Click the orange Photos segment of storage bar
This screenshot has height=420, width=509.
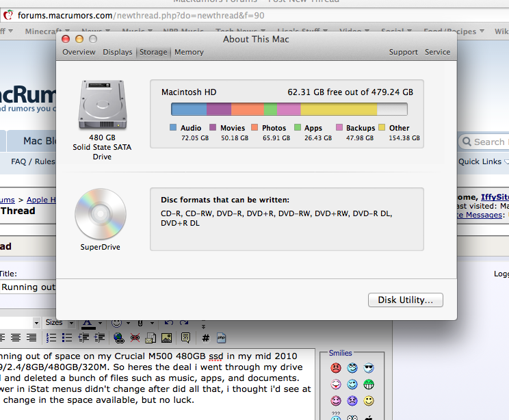tap(248, 109)
